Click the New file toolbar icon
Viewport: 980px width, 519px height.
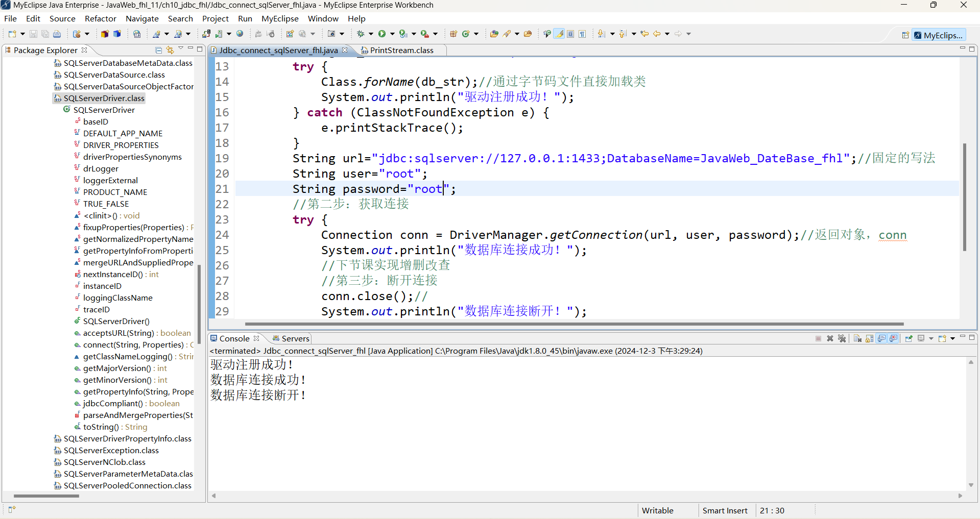point(12,34)
